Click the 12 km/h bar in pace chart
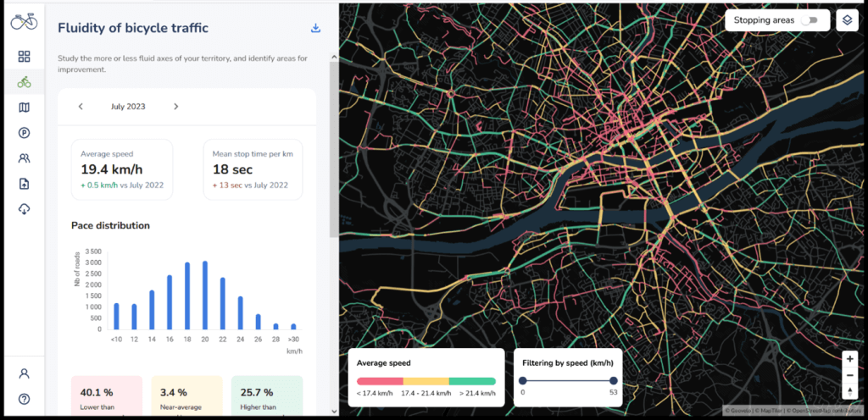The width and height of the screenshot is (868, 420). tap(134, 317)
